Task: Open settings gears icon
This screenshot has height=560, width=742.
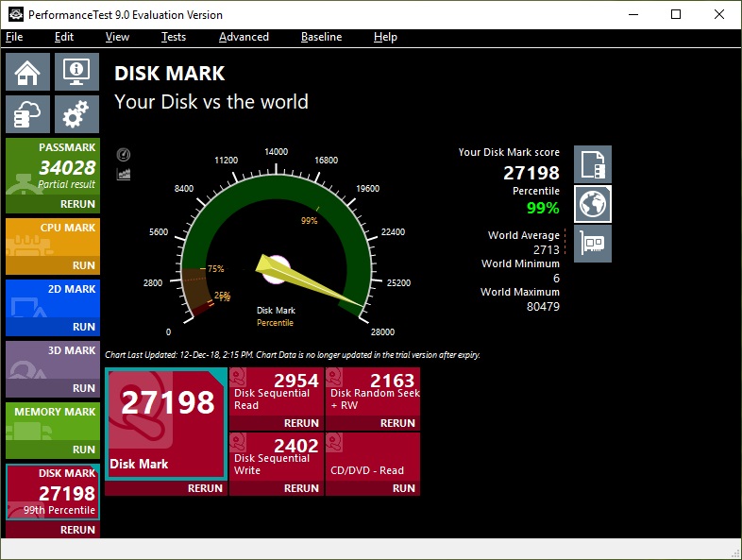Action: [76, 115]
